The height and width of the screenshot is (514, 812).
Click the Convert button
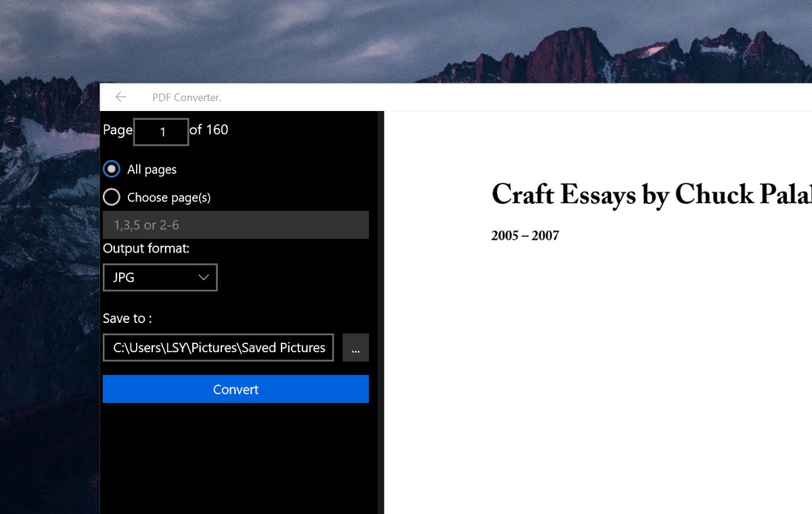[x=235, y=389]
